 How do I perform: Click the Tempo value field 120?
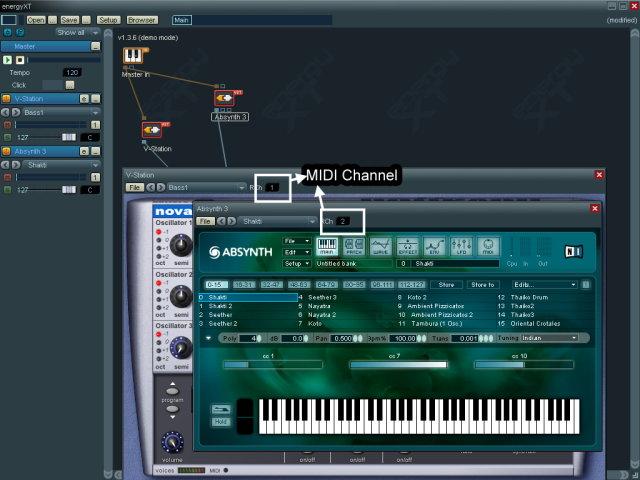[72, 73]
